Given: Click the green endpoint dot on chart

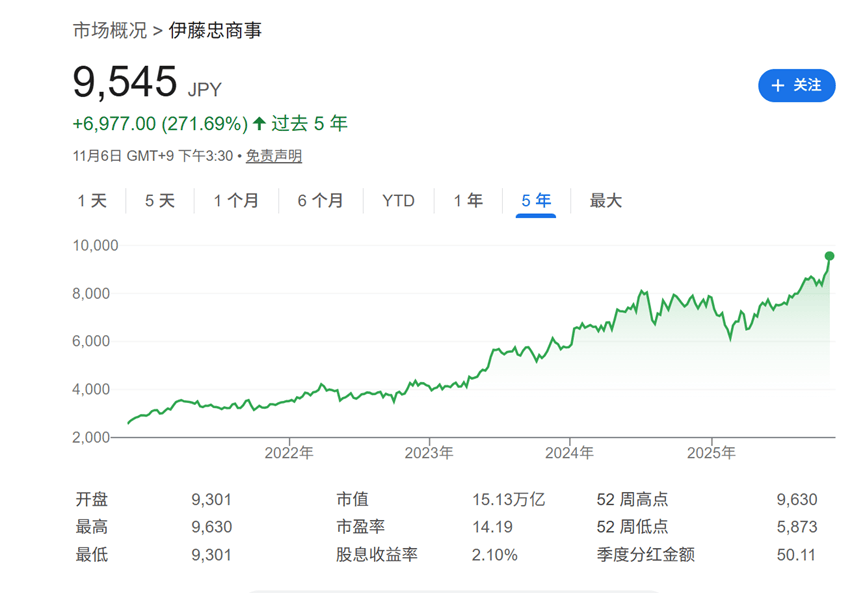Looking at the screenshot, I should pyautogui.click(x=829, y=256).
